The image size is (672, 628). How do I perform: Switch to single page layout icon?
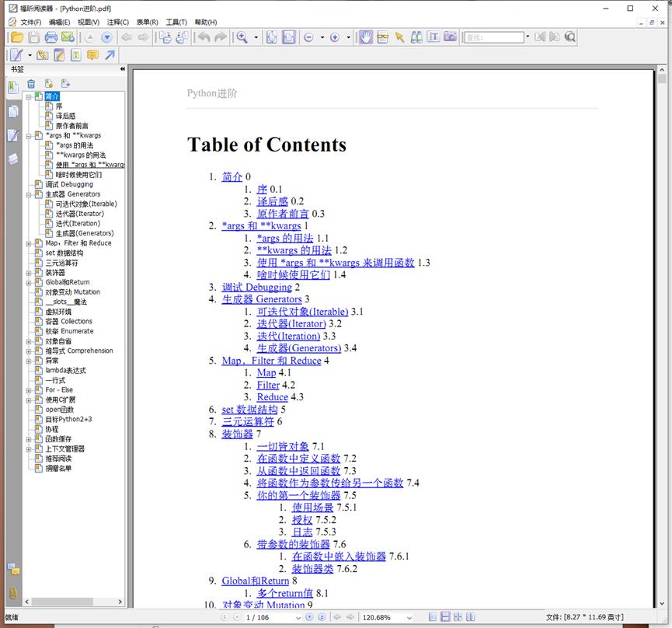[x=433, y=617]
